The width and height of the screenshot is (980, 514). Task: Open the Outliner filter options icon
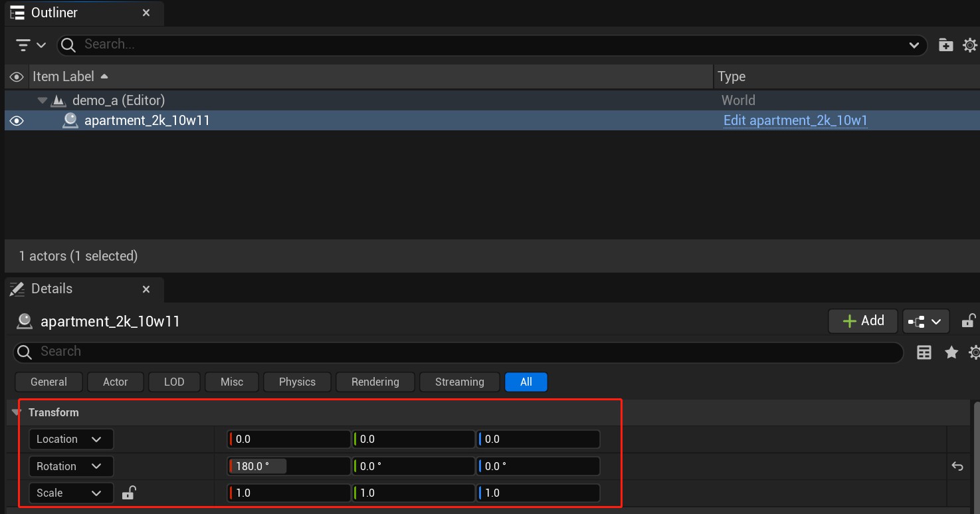tap(30, 45)
